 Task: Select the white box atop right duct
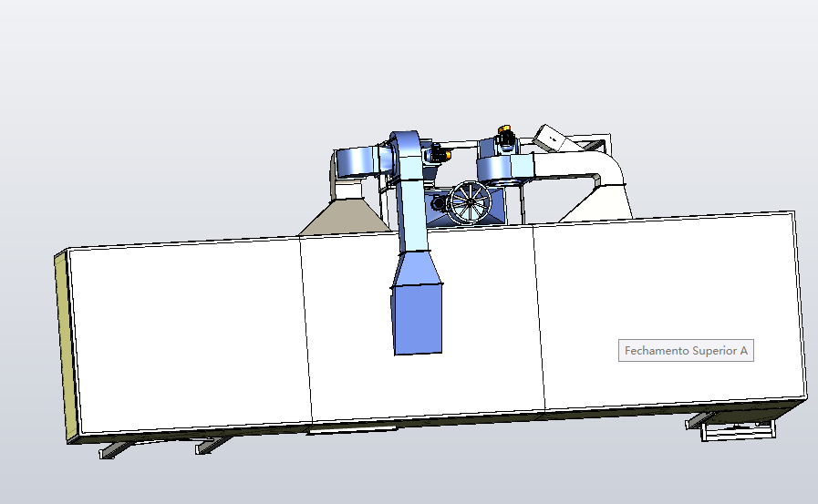tap(551, 139)
